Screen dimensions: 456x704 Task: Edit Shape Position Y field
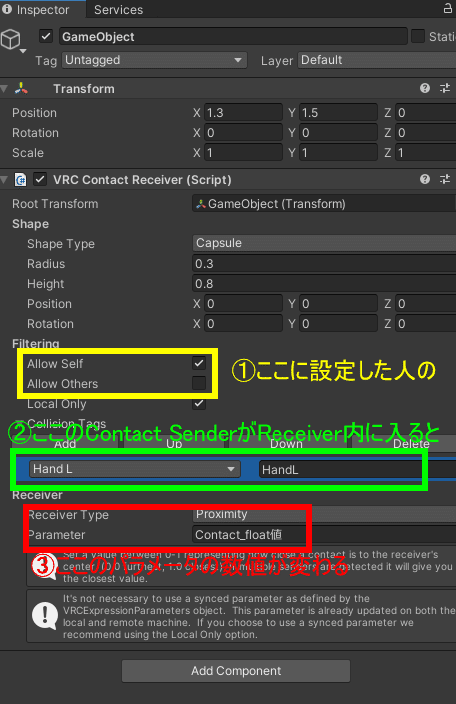point(338,304)
